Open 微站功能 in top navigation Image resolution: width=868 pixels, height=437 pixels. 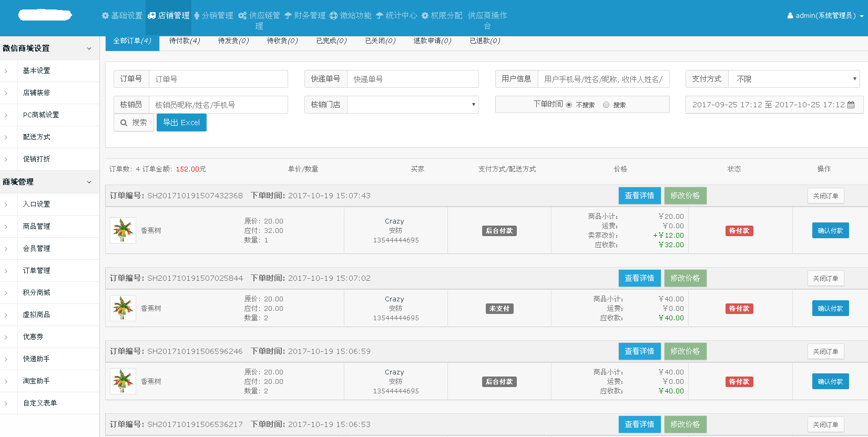[x=351, y=16]
